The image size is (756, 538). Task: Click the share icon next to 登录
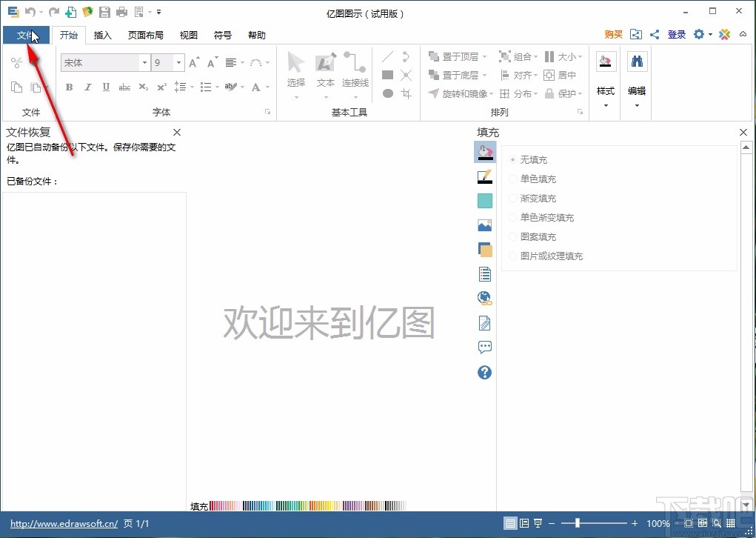click(x=655, y=34)
